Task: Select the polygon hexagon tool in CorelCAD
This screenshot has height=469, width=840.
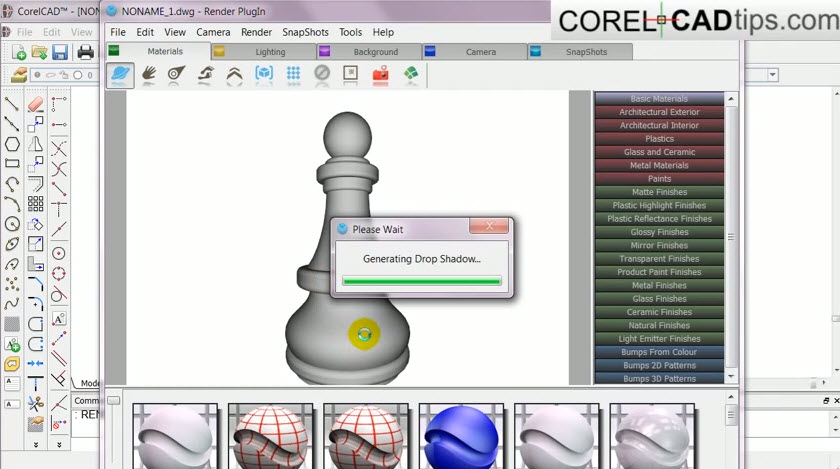Action: [12, 144]
